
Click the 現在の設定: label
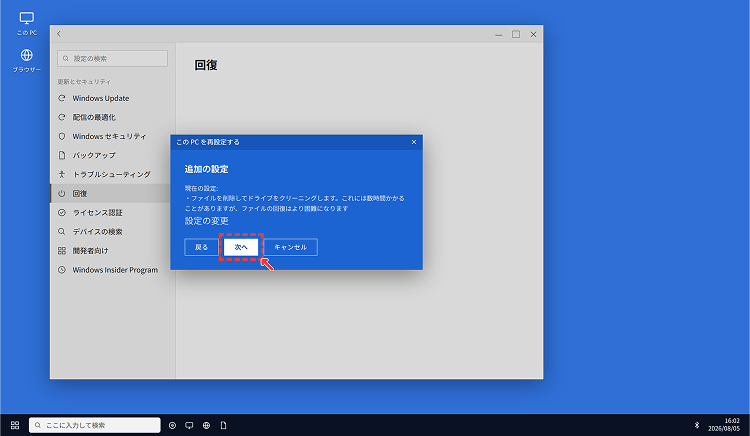pos(201,188)
